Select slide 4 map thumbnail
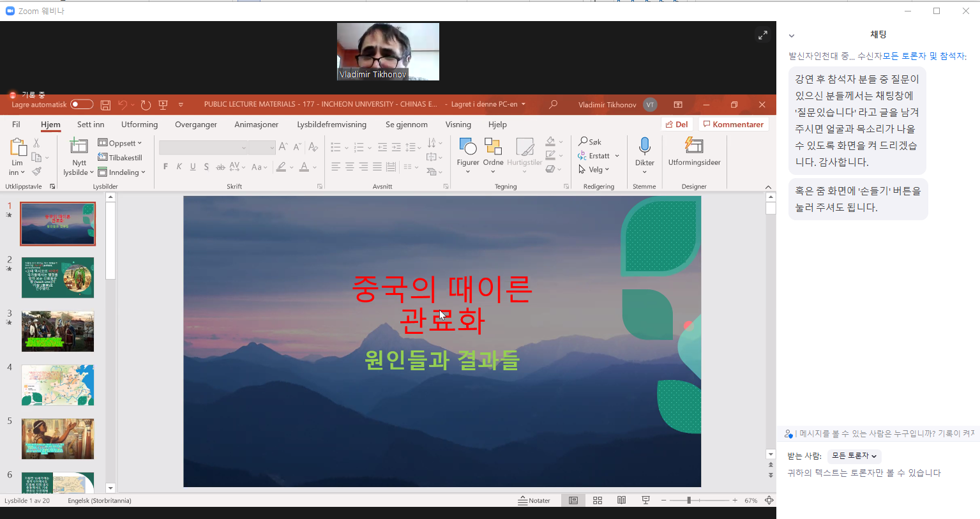The height and width of the screenshot is (519, 980). 57,385
